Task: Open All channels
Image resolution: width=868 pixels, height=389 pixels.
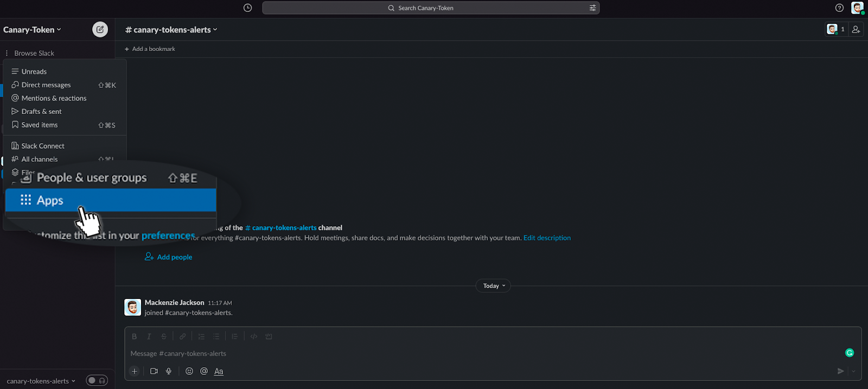Action: click(65, 159)
